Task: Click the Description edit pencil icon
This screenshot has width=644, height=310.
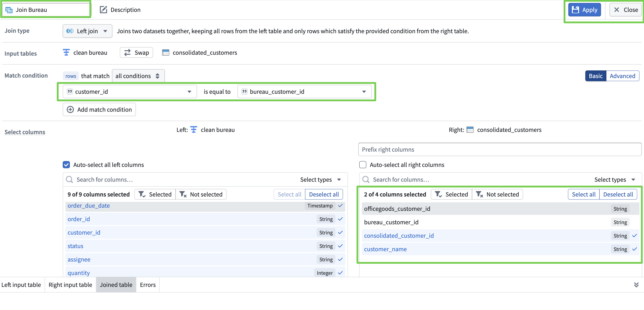Action: [x=103, y=10]
